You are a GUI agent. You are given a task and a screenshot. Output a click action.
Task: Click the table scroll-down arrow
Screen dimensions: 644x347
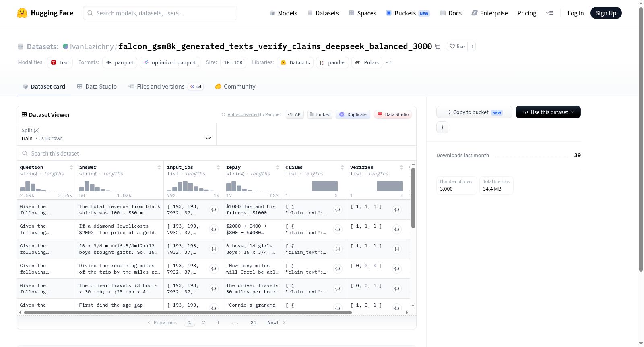coord(413,306)
